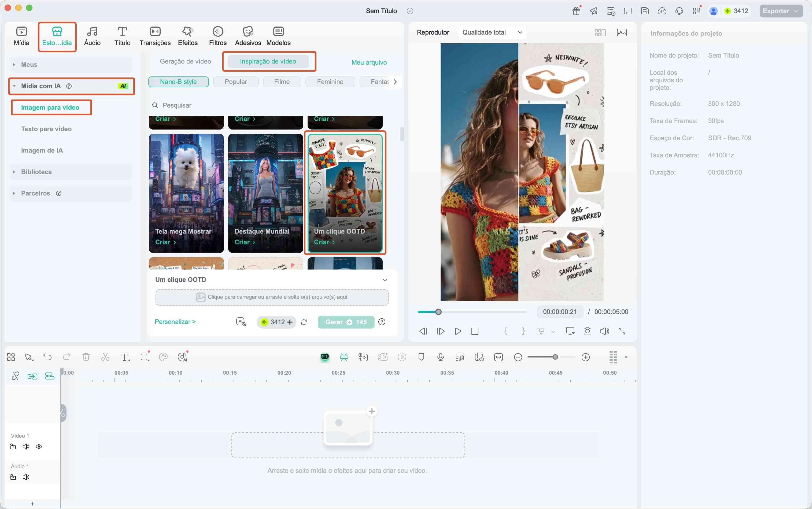
Task: Click the timeline zoom slider handle
Action: point(555,357)
